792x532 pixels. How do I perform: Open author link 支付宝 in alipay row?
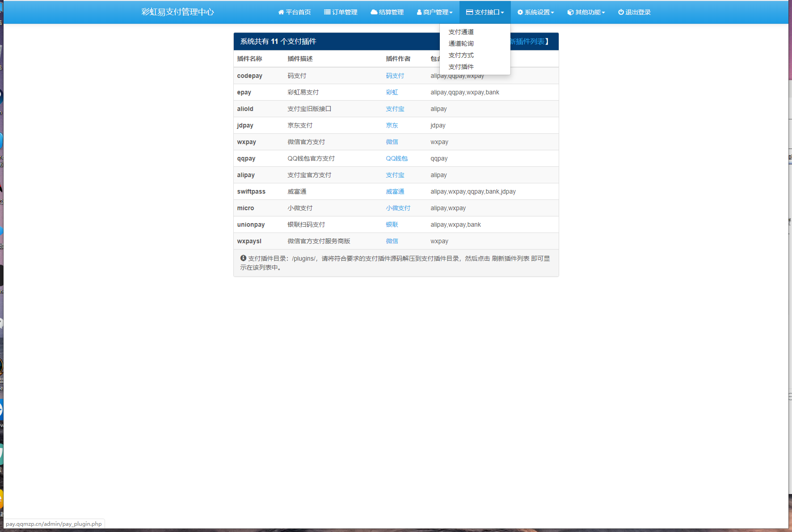(x=395, y=175)
